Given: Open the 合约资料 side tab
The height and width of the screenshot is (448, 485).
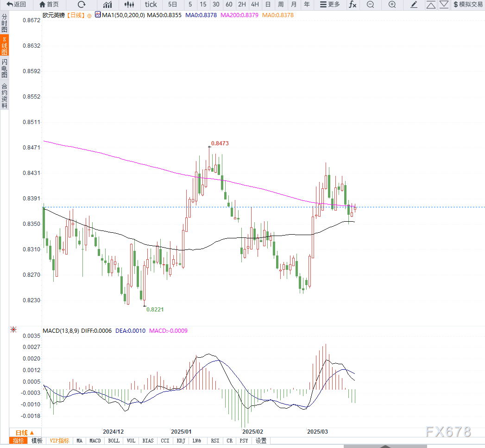Looking at the screenshot, I should point(4,95).
